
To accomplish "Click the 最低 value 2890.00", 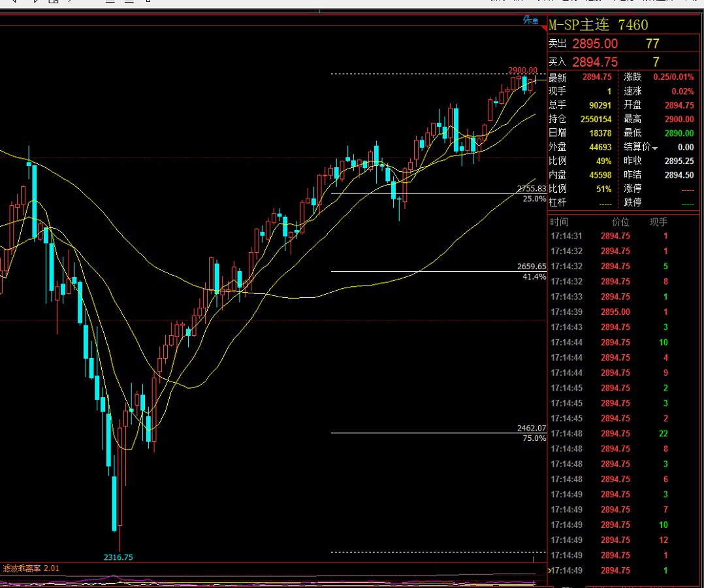I will pos(679,133).
